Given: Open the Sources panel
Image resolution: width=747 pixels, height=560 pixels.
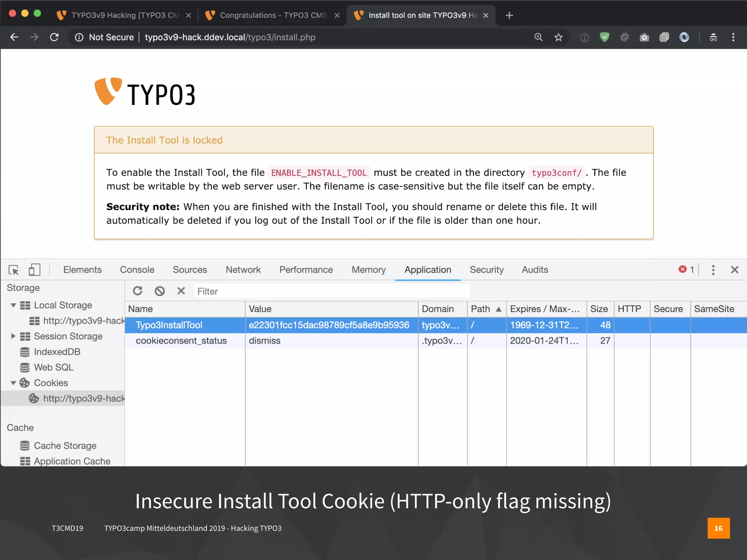Looking at the screenshot, I should [x=190, y=270].
